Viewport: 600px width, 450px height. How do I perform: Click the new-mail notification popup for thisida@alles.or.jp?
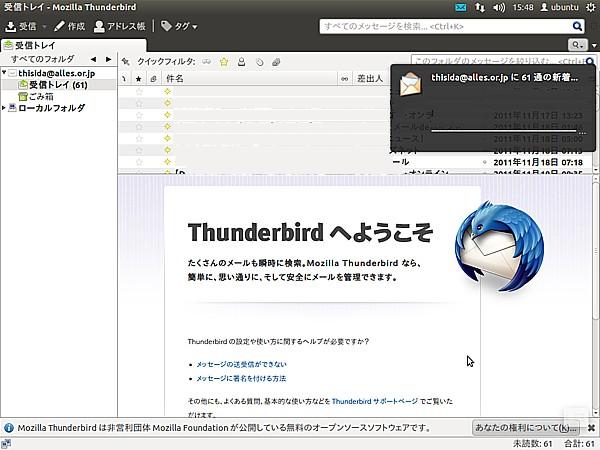[493, 108]
